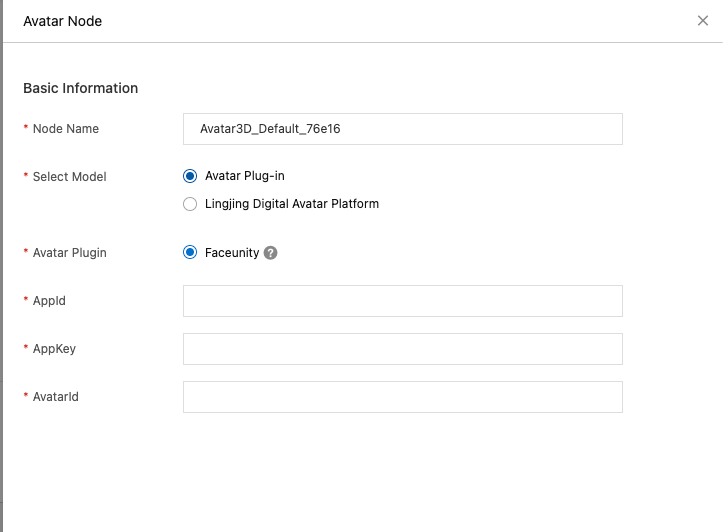The image size is (723, 532).
Task: Click the Lingjing Digital Avatar Platform text
Action: point(292,204)
